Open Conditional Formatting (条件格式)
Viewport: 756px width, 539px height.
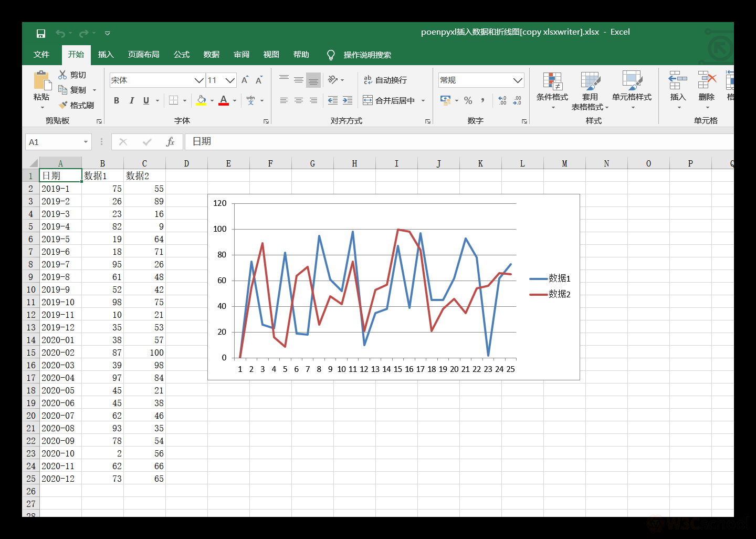pyautogui.click(x=552, y=89)
